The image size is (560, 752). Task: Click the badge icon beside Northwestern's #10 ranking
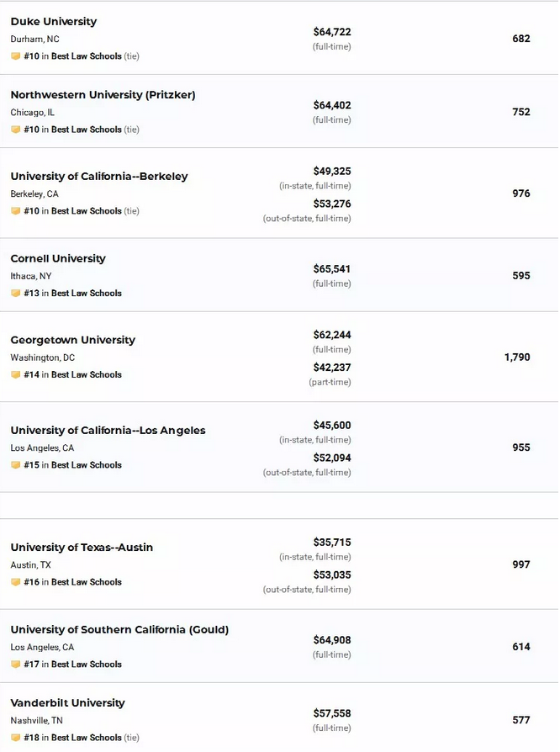coord(15,130)
